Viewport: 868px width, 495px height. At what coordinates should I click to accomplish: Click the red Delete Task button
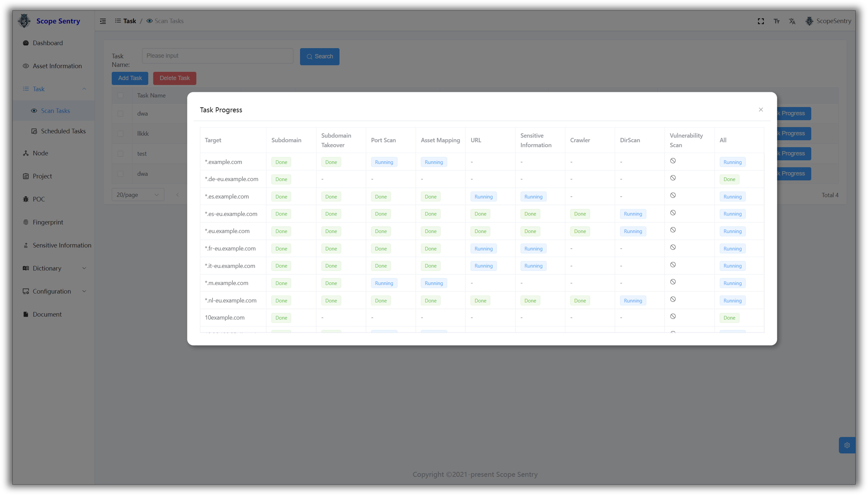pos(174,78)
